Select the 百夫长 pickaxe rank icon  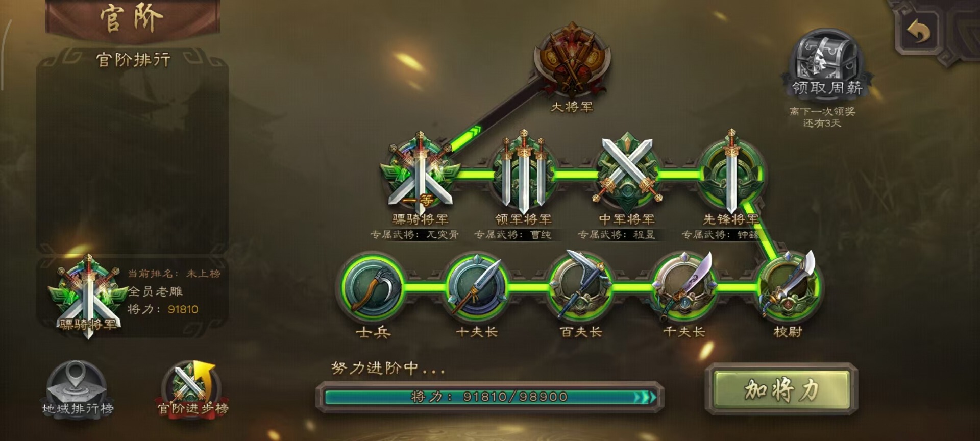click(580, 286)
